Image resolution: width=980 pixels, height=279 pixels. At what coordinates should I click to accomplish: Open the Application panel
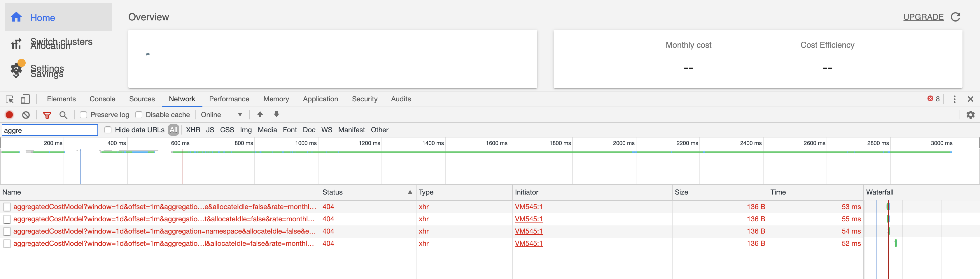(x=320, y=99)
